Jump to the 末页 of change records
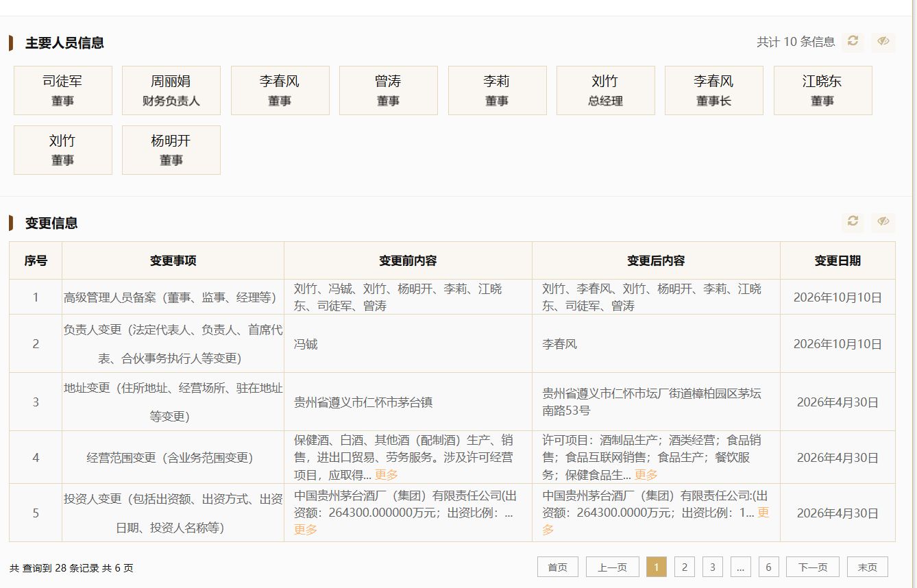The image size is (917, 588). [868, 567]
